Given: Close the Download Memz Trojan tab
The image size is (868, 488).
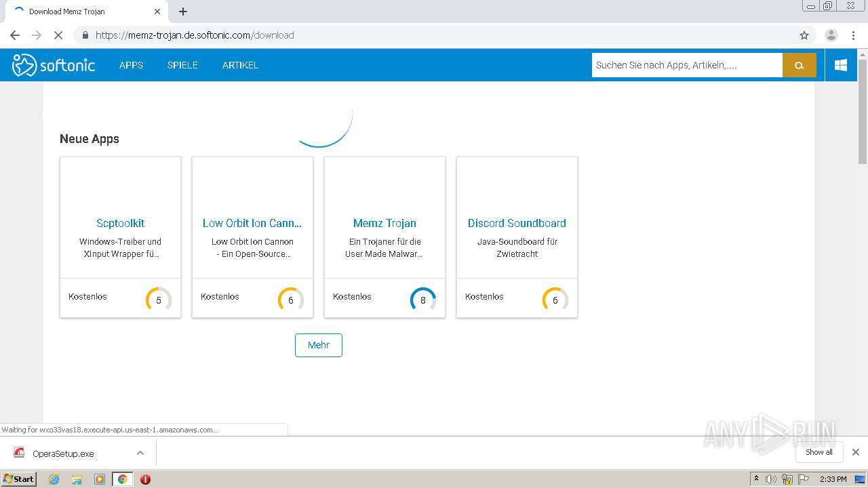Looking at the screenshot, I should pyautogui.click(x=157, y=12).
